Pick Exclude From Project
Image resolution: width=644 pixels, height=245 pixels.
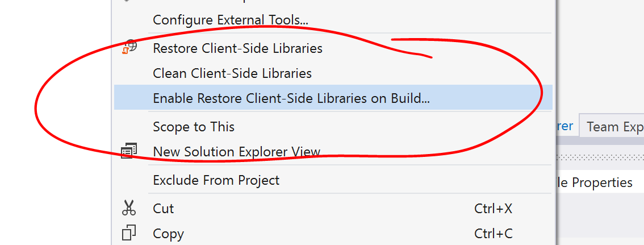pyautogui.click(x=216, y=180)
